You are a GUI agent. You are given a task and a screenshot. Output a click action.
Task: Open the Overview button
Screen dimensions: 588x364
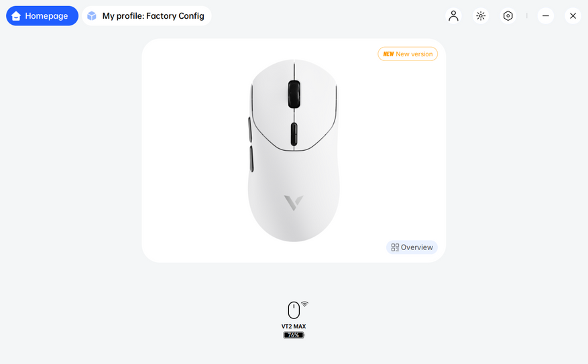pos(412,247)
